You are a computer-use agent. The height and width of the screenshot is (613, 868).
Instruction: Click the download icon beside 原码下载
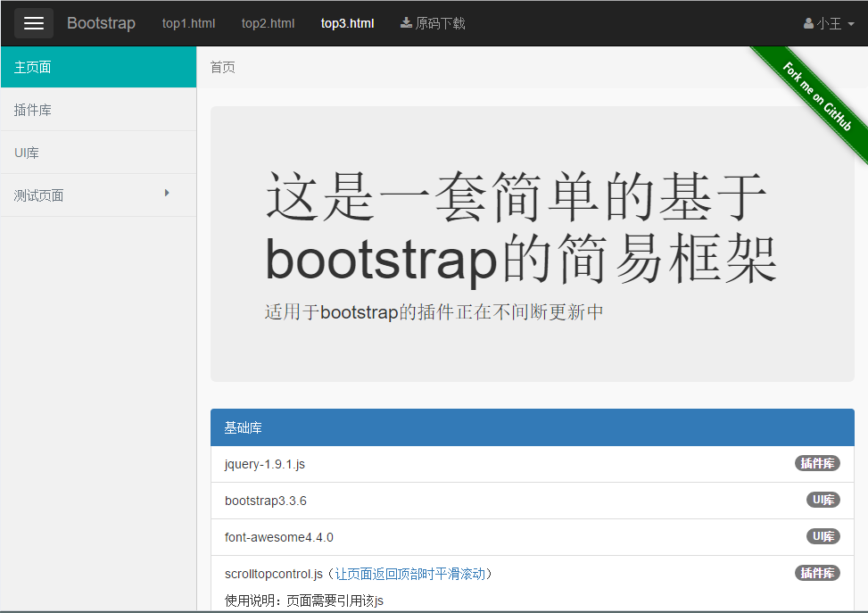(x=406, y=22)
